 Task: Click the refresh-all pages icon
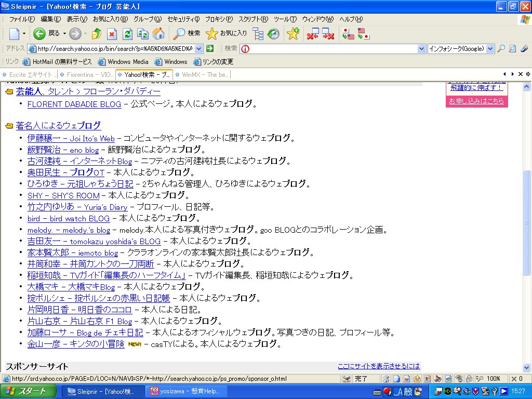(143, 34)
